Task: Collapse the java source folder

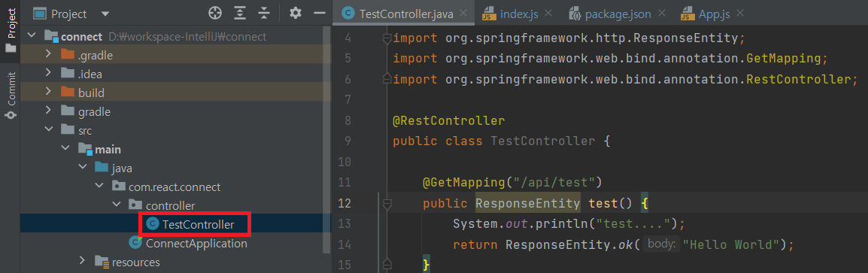Action: click(x=83, y=168)
